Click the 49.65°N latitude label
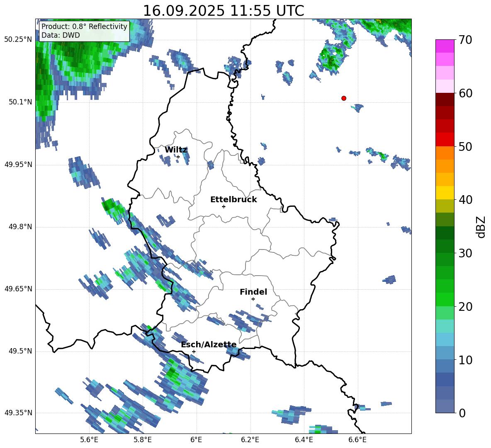The image size is (491, 448). tap(18, 288)
